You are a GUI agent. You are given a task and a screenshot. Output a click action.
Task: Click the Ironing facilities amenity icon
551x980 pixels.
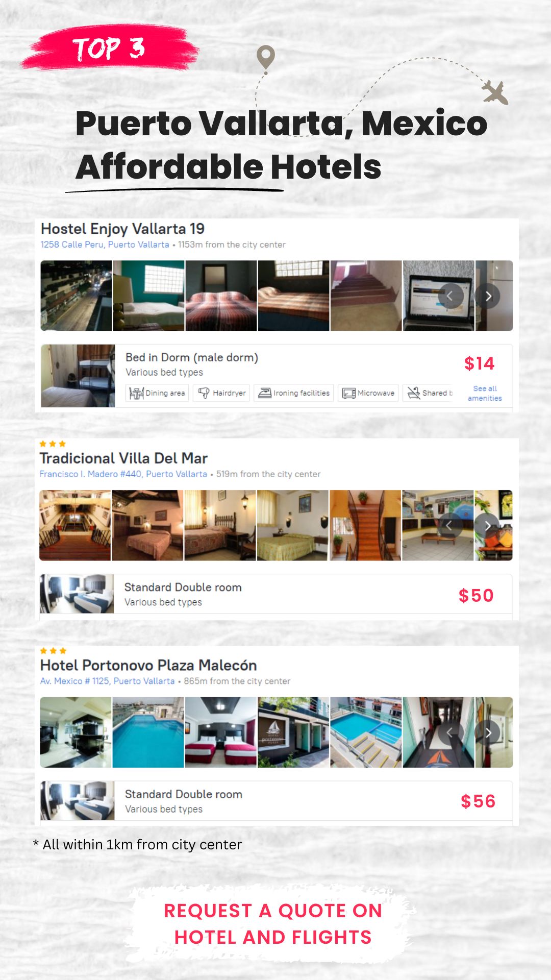[x=264, y=393]
